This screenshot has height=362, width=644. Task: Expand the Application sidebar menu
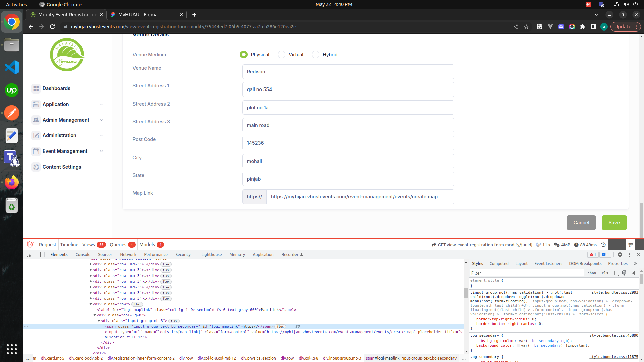[x=67, y=104]
